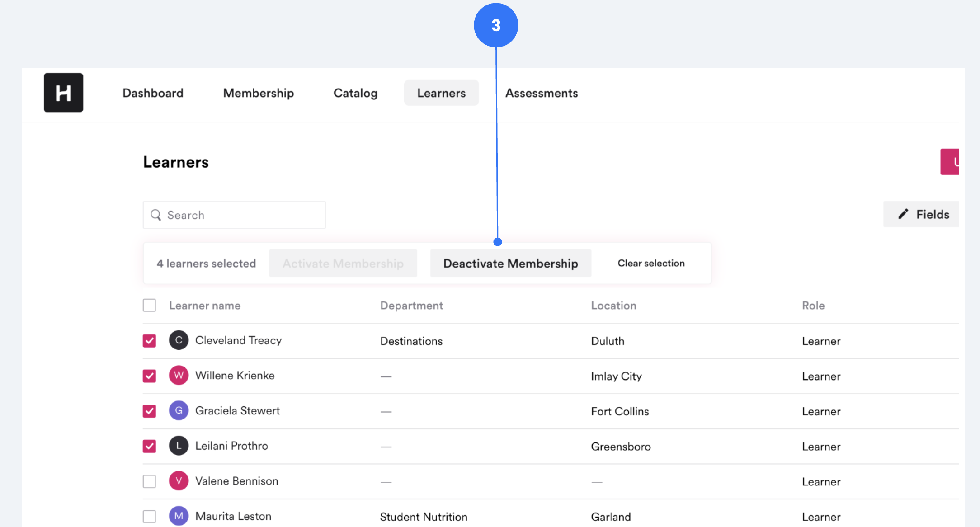Click Learner role in Valene Bennison row
Image resolution: width=980 pixels, height=527 pixels.
[x=821, y=482]
